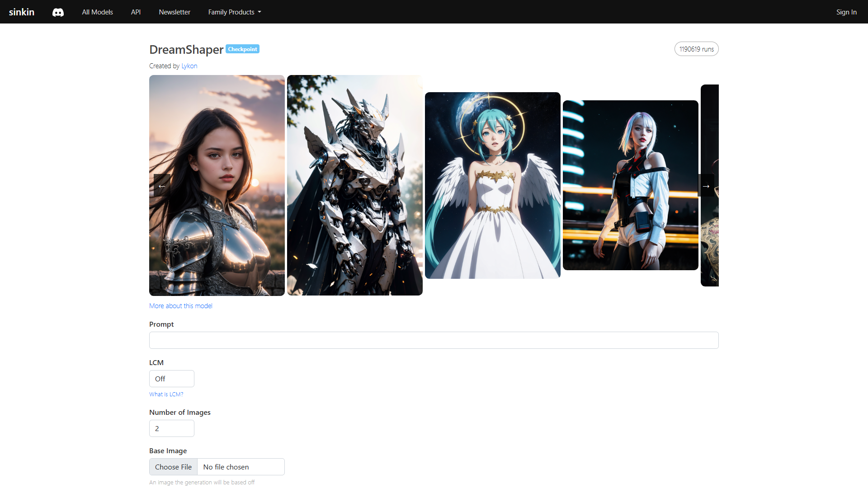Open the Newsletter page

coord(175,12)
